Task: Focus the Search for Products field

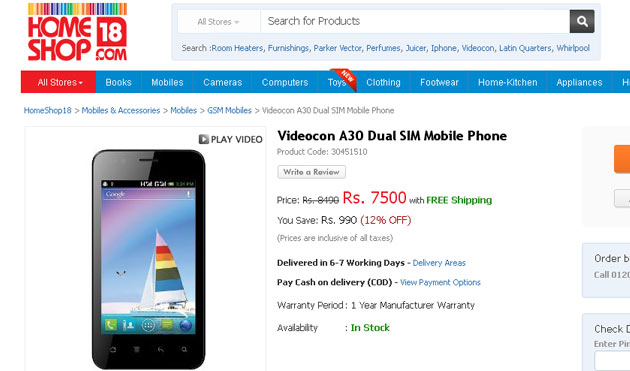Action: click(x=415, y=21)
